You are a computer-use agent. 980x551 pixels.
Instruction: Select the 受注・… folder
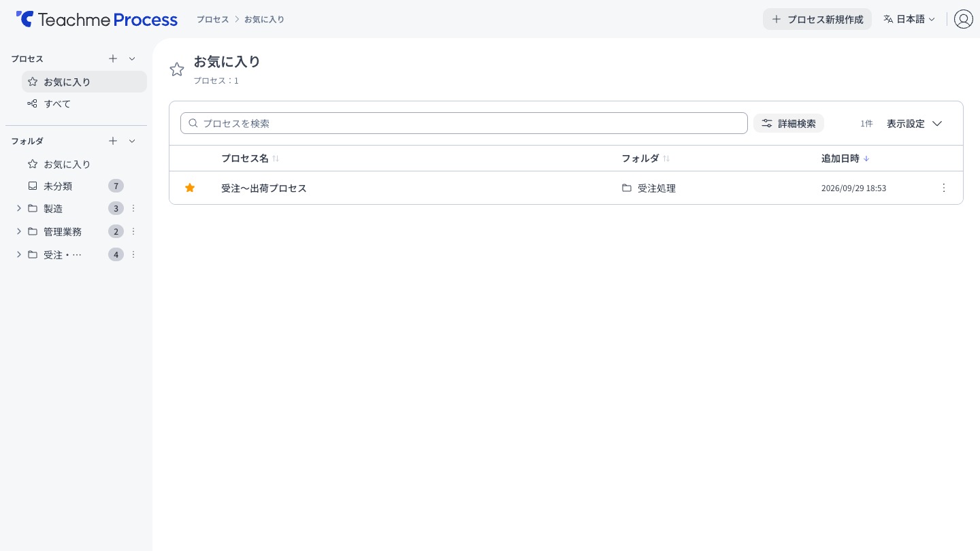[63, 254]
